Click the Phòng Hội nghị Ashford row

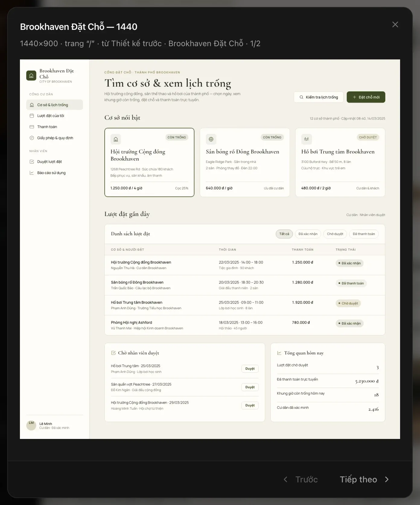pos(245,325)
